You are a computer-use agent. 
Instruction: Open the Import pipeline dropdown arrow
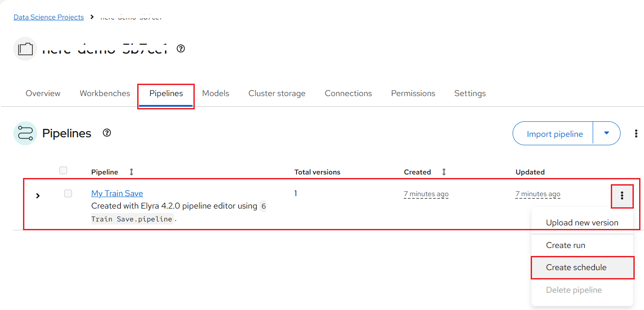[606, 133]
